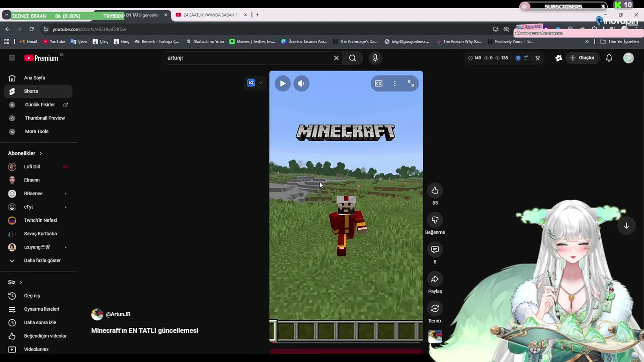Screen dimensions: 644x362
Task: Open a new browser tab
Action: coord(257,15)
